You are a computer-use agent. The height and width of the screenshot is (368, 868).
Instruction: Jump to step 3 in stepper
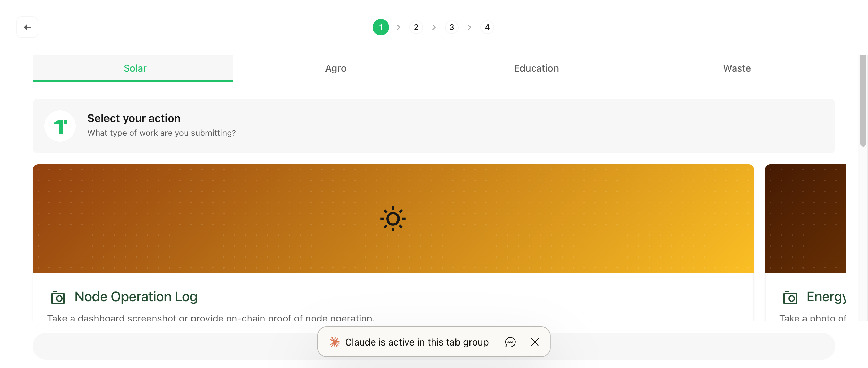[452, 27]
